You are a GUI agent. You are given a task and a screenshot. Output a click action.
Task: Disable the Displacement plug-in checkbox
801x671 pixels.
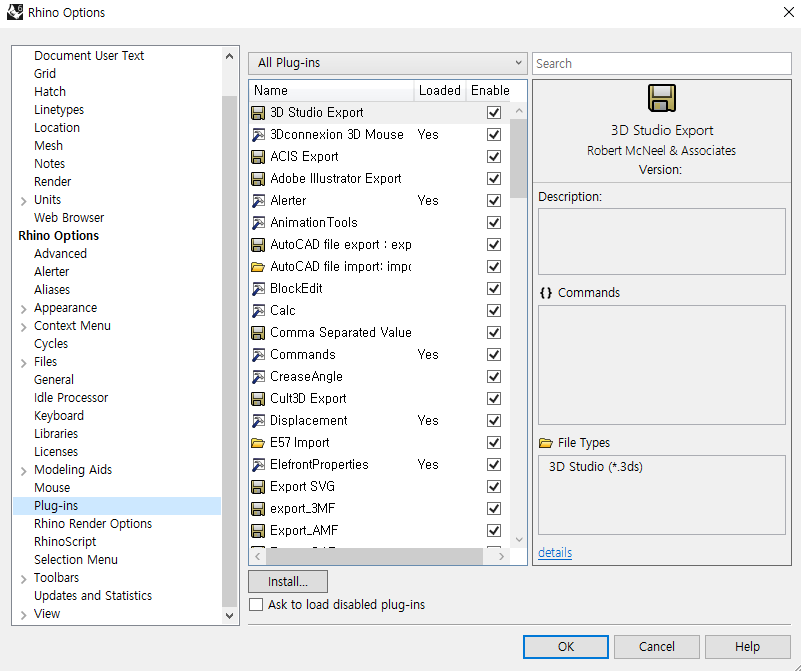click(494, 420)
